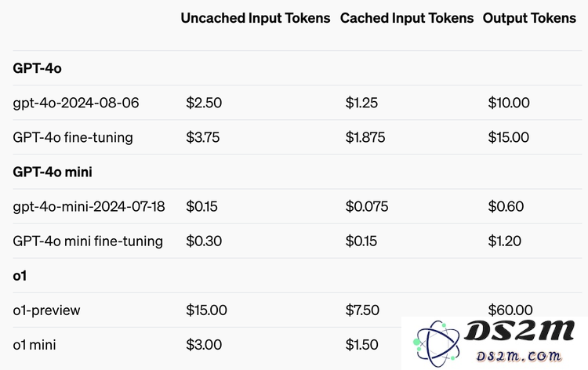Image resolution: width=588 pixels, height=370 pixels.
Task: Click the Output Tokens column header
Action: pos(529,18)
